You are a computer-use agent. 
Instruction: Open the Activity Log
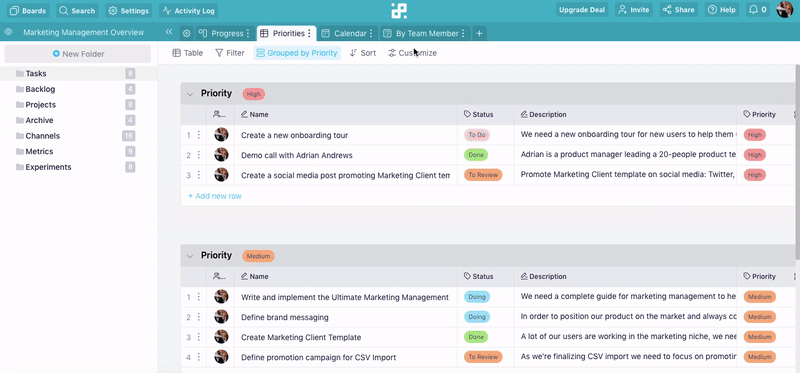(x=188, y=10)
